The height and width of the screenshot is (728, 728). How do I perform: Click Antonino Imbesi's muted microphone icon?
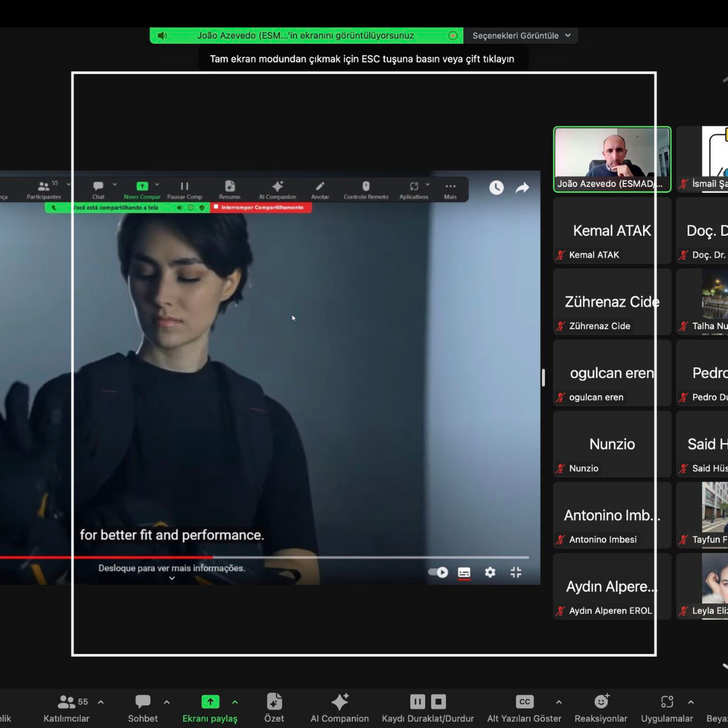coord(560,539)
